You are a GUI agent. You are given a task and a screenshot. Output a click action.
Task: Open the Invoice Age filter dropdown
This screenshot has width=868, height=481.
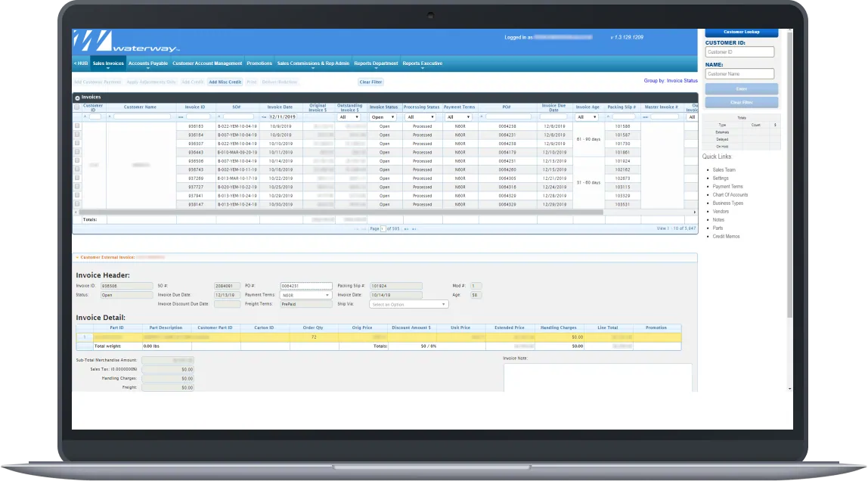click(587, 117)
